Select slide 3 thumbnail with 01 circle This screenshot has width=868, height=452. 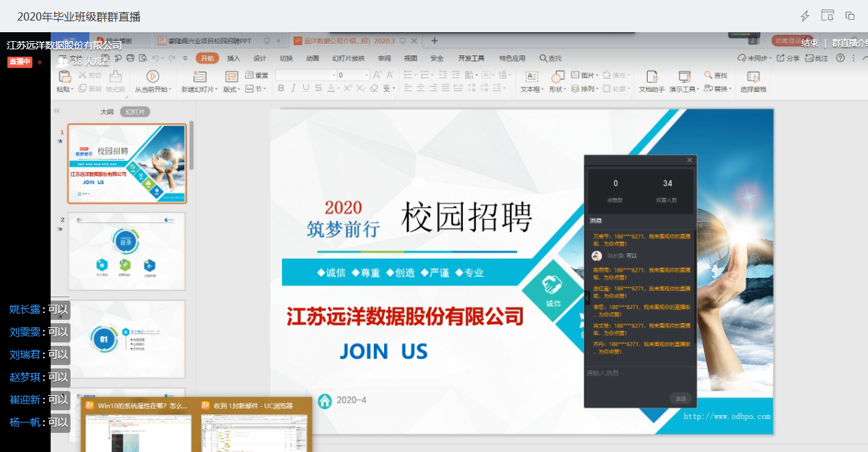[127, 339]
